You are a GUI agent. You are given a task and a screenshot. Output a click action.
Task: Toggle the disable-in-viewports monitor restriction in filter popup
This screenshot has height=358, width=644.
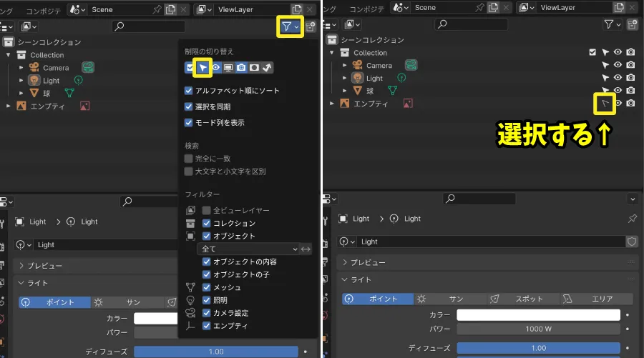click(228, 68)
